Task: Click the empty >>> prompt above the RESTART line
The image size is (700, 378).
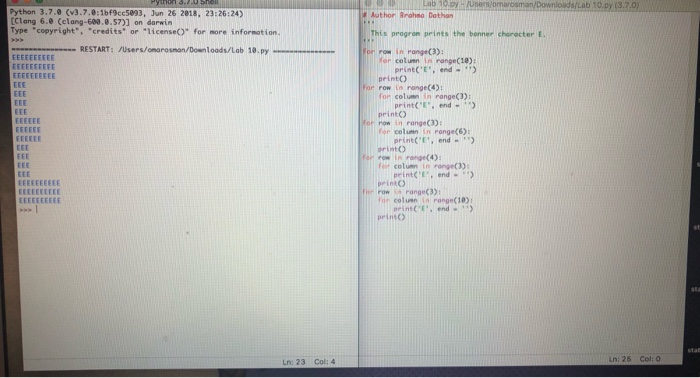Action: 17,40
